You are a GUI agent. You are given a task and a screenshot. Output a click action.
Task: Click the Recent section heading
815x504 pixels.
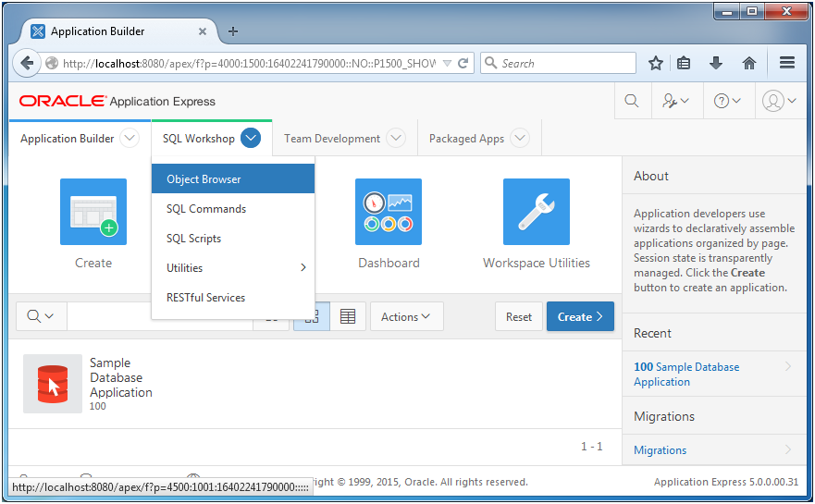pos(652,333)
